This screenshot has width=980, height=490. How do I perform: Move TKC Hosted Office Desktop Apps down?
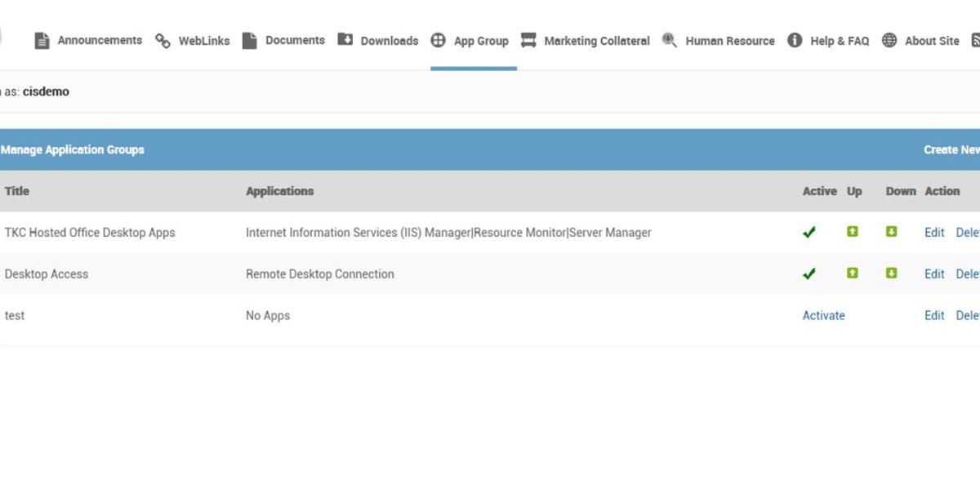tap(892, 232)
